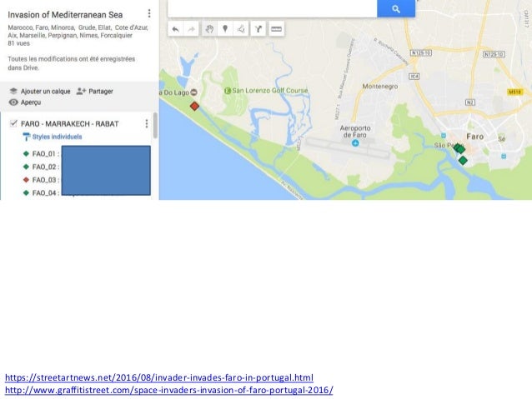Click the map search input field
The image size is (532, 399).
(272, 8)
